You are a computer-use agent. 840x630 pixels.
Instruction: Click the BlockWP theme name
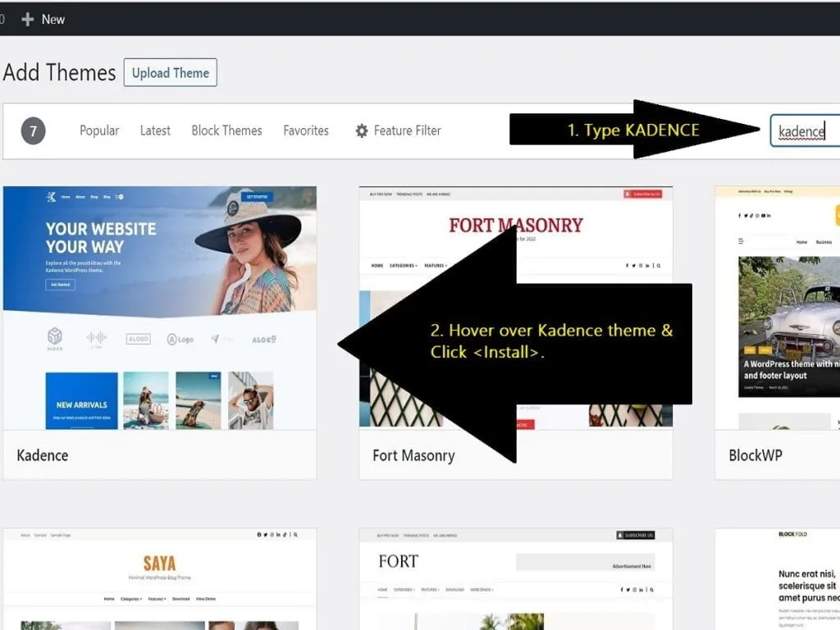point(756,455)
